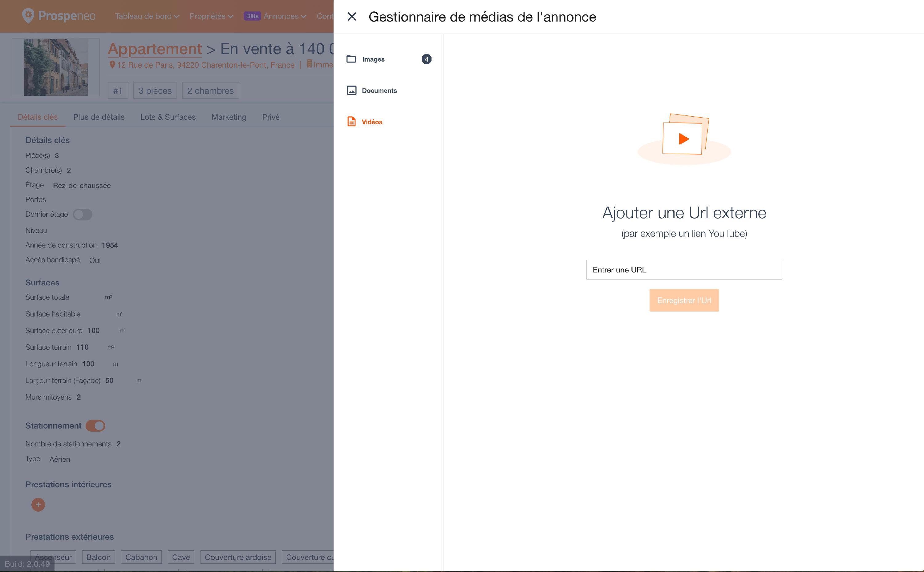The height and width of the screenshot is (572, 924).
Task: Click the Images folder icon
Action: [x=351, y=59]
